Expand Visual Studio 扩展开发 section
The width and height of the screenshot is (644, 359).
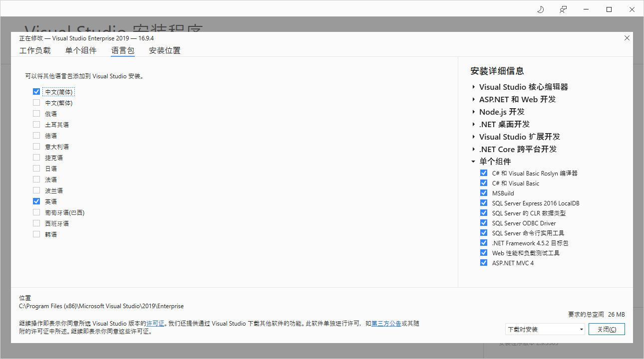pyautogui.click(x=473, y=137)
